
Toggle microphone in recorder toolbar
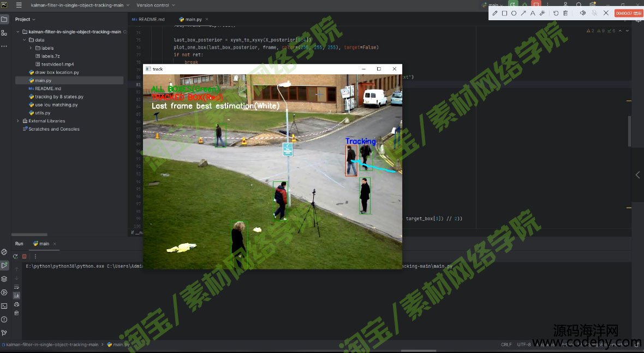coord(594,13)
